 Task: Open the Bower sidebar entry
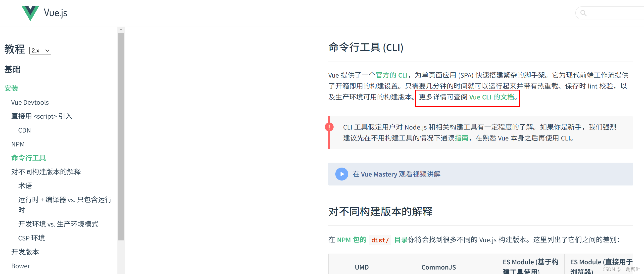tap(20, 266)
